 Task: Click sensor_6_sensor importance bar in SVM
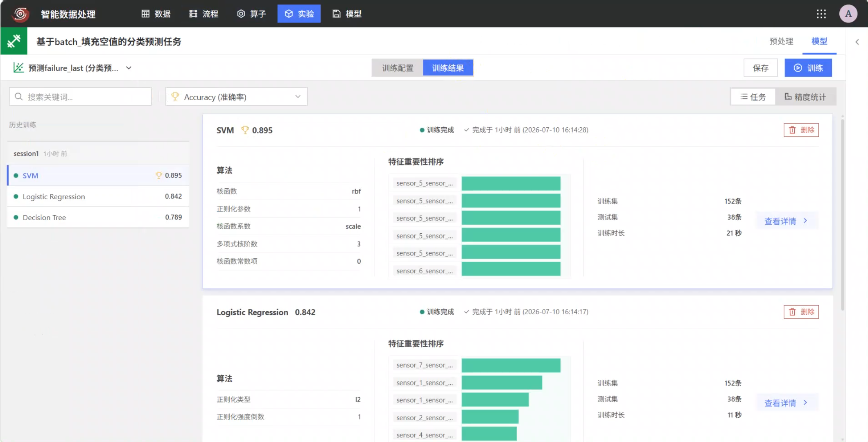[x=511, y=269]
